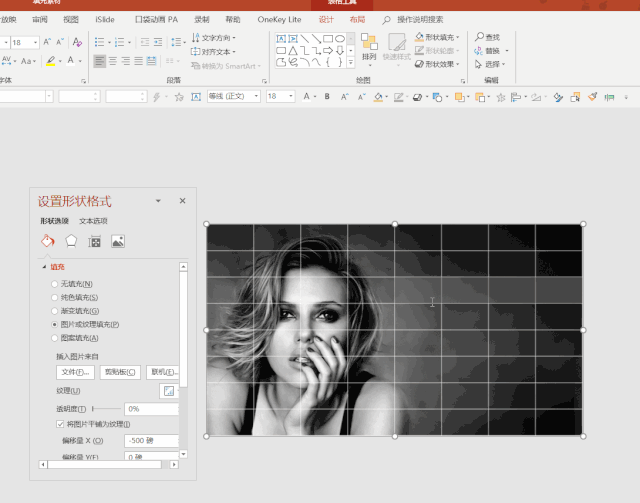The height and width of the screenshot is (503, 640).
Task: Click the format painter brush in lower toolbar
Action: (592, 97)
